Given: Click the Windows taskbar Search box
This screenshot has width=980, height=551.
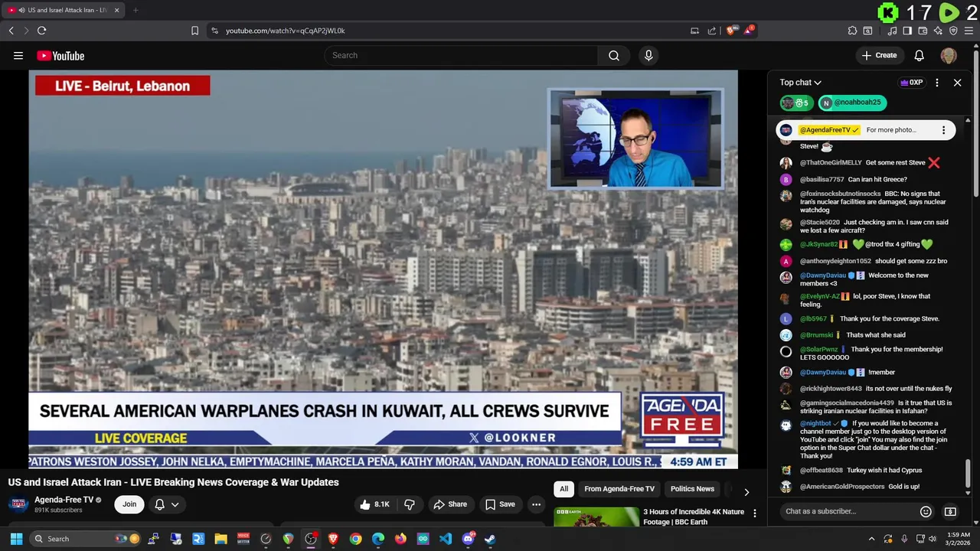Looking at the screenshot, I should coord(87,539).
